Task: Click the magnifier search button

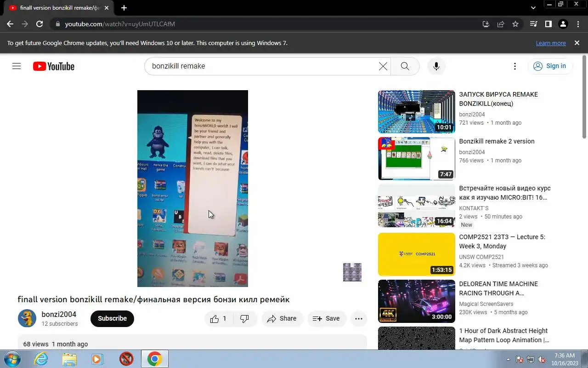Action: click(405, 66)
